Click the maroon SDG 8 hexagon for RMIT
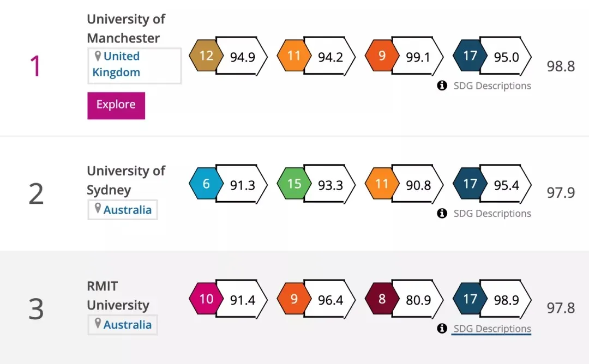 point(382,299)
